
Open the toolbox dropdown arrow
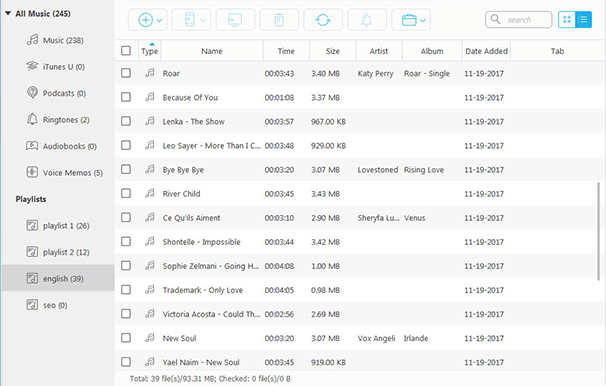pyautogui.click(x=423, y=20)
